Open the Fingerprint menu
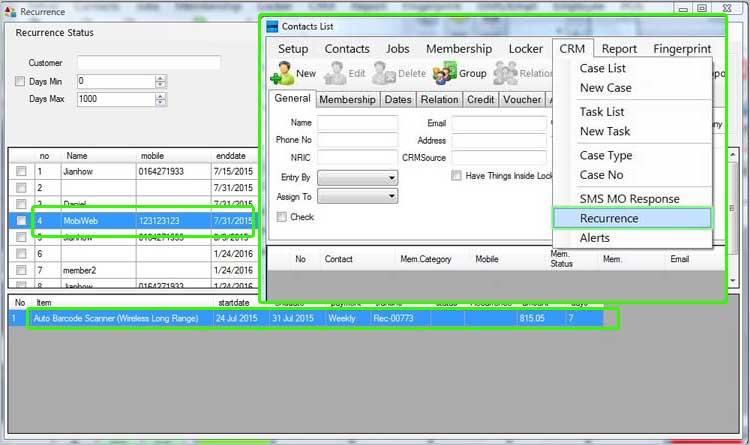Screen dimensions: 750x445 [682, 49]
